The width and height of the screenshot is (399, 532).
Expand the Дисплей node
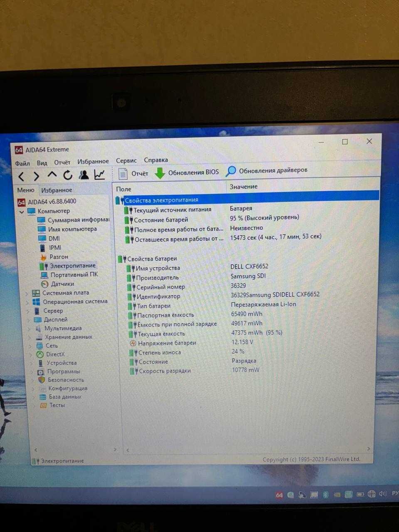pyautogui.click(x=29, y=320)
